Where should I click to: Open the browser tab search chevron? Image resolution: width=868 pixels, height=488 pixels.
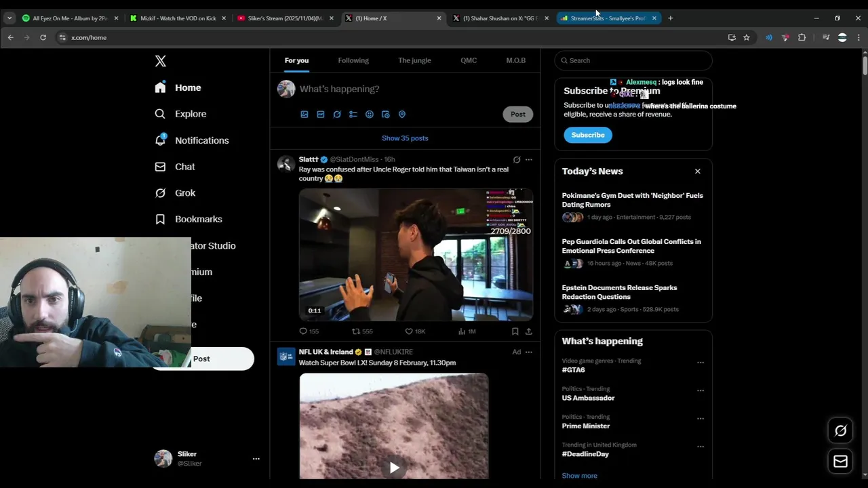coord(9,18)
